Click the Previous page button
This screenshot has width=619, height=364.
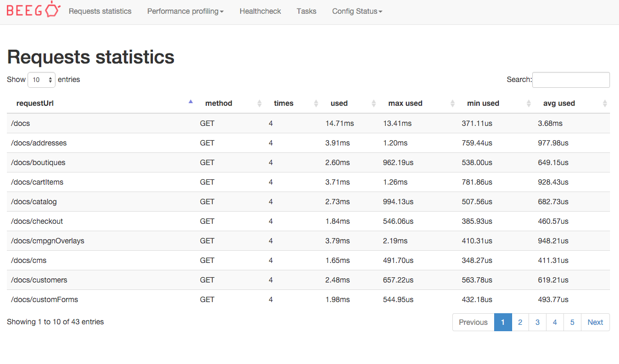pyautogui.click(x=473, y=322)
